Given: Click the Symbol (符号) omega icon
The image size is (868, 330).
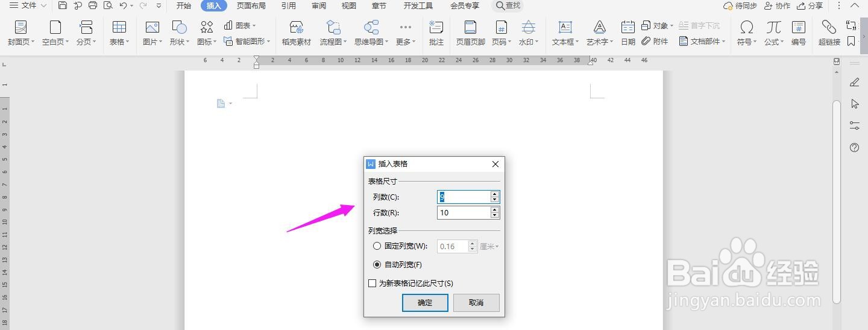Looking at the screenshot, I should pos(747,27).
